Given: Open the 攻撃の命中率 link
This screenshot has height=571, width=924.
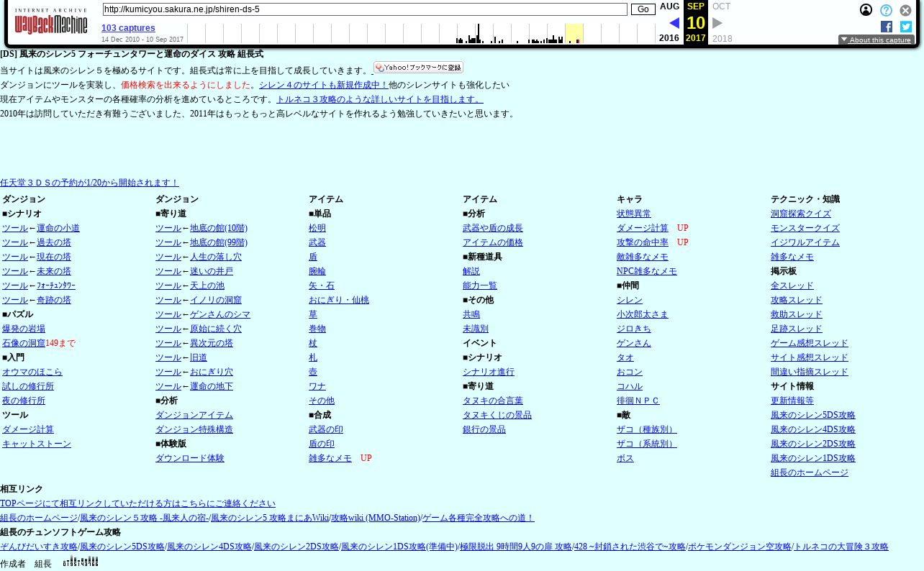Looking at the screenshot, I should point(643,242).
